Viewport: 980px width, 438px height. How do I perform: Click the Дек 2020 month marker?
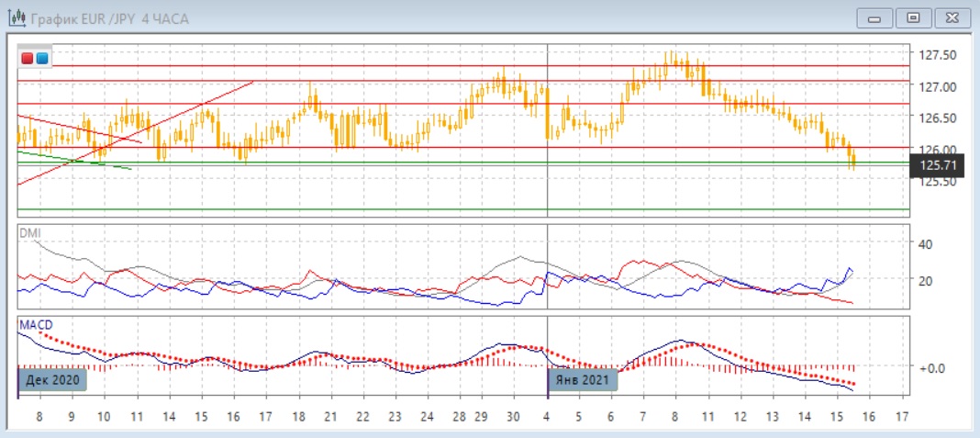click(x=52, y=379)
